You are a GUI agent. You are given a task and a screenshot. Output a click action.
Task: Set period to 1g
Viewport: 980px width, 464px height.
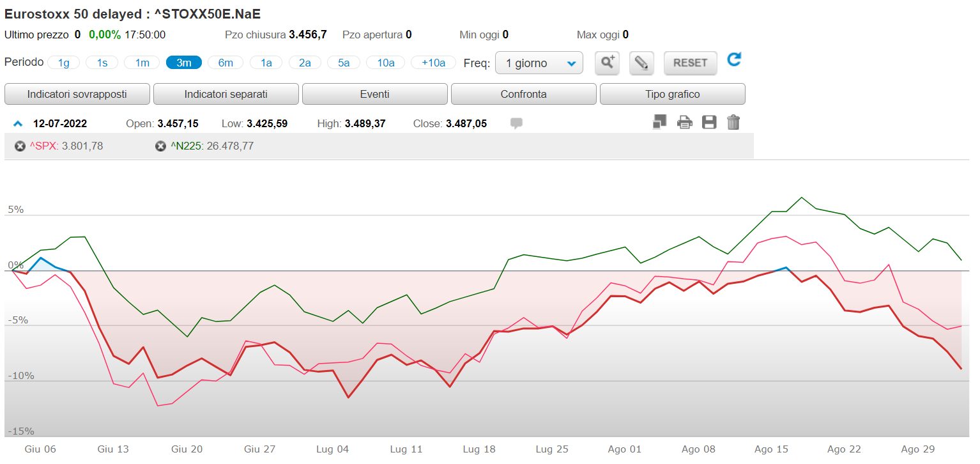64,63
